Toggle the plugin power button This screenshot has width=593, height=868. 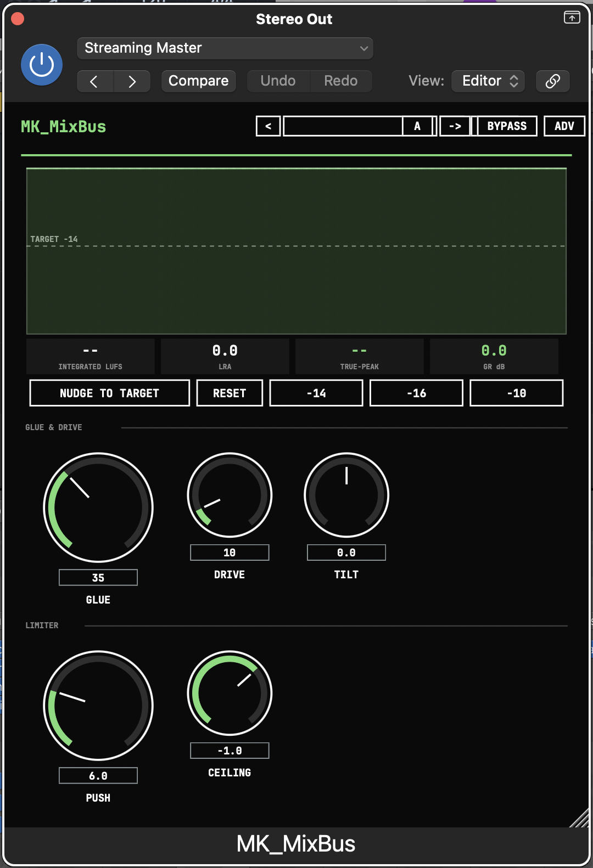click(x=42, y=65)
